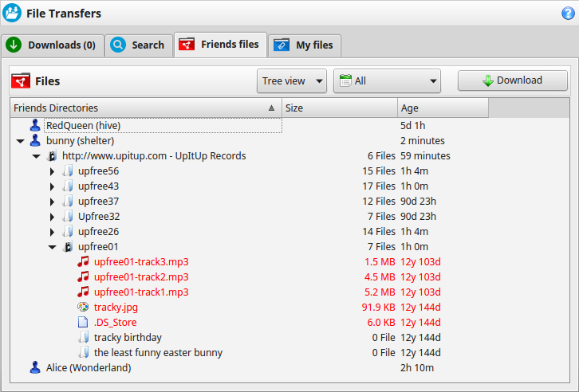Viewport: 579px width, 392px height.
Task: Click the 59 minutes age value
Action: pos(425,155)
